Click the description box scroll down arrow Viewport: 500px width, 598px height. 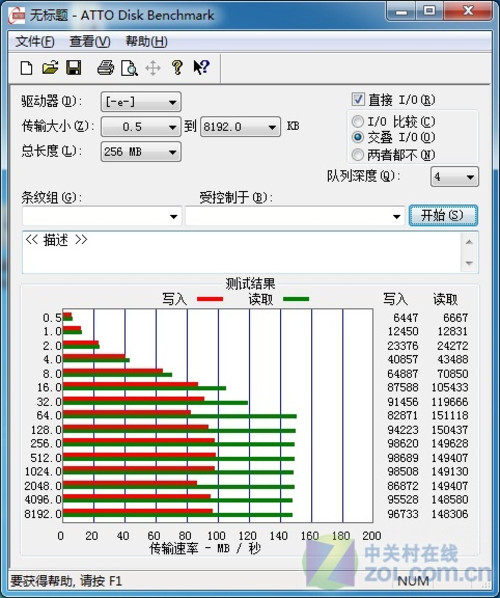click(469, 263)
